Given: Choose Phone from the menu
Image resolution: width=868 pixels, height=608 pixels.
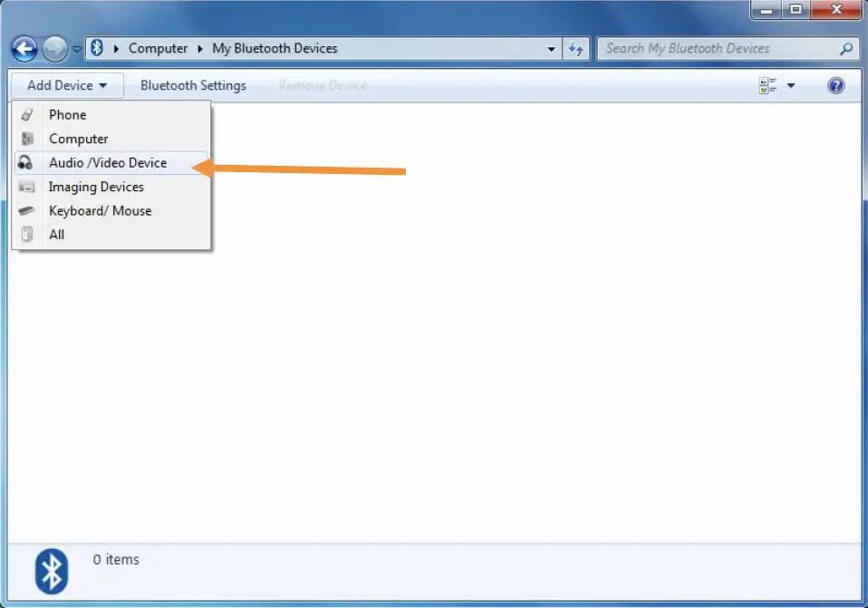Looking at the screenshot, I should pyautogui.click(x=111, y=114).
